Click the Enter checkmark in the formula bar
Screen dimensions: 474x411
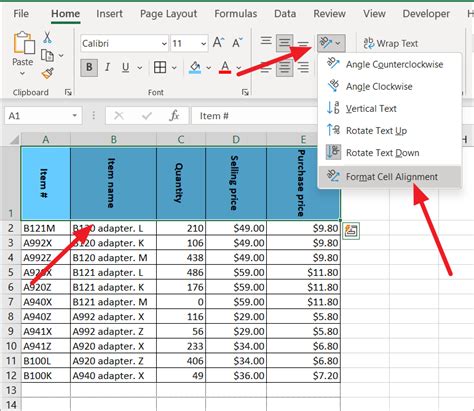[x=147, y=116]
